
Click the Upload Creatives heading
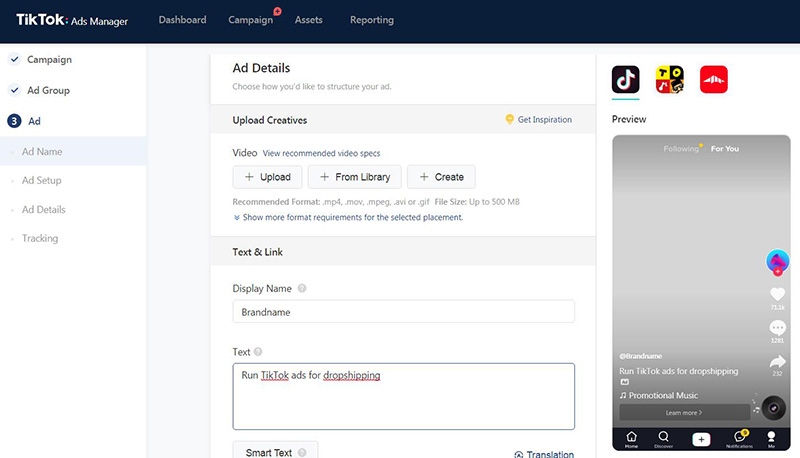coord(270,120)
